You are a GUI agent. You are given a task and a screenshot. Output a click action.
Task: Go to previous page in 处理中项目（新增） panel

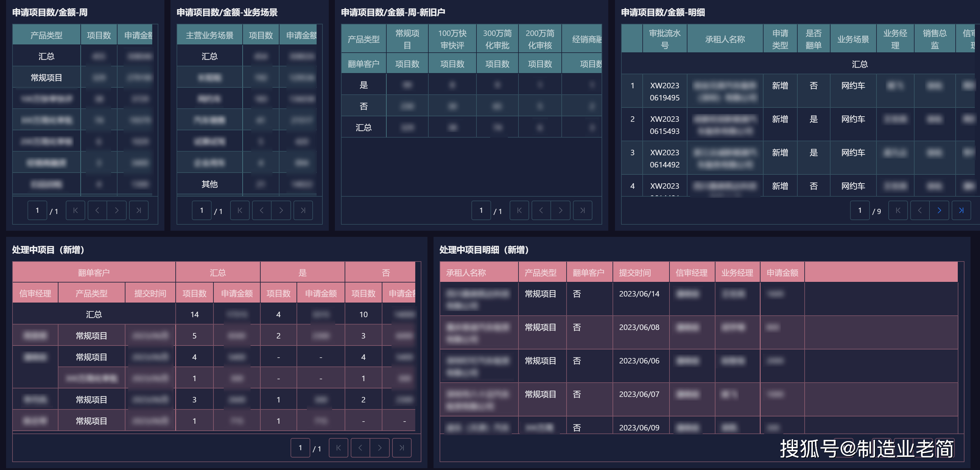[x=361, y=447]
